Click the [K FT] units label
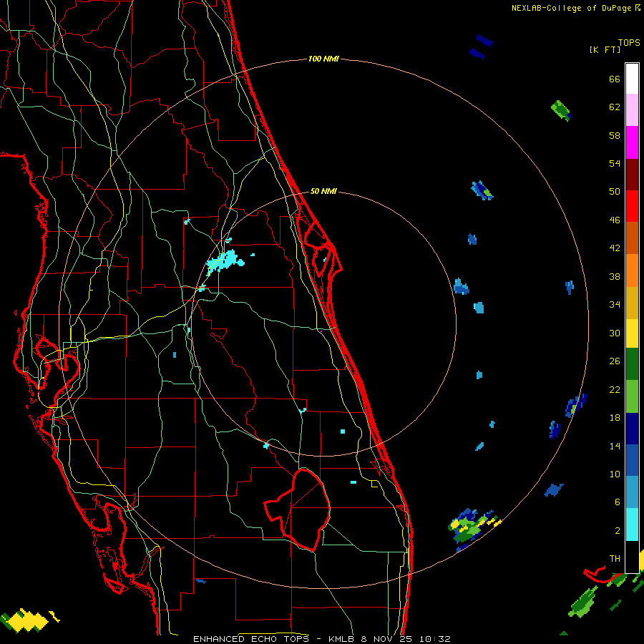 605,49
